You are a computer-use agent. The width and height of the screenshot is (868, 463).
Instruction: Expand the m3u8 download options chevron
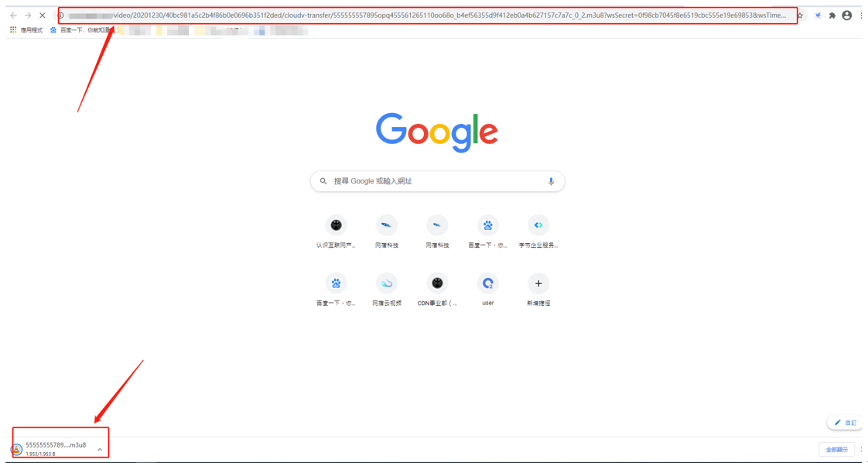click(100, 449)
